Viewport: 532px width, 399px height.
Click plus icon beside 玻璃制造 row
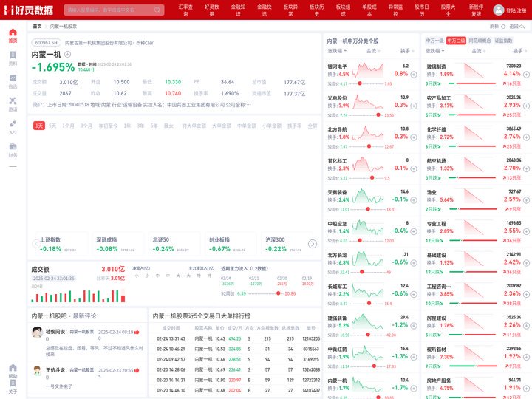point(526,75)
